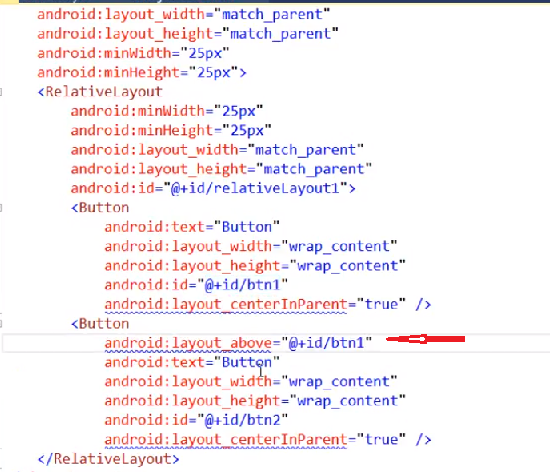Click the opening <RelativeLayout tag
550x472 pixels.
coord(100,92)
